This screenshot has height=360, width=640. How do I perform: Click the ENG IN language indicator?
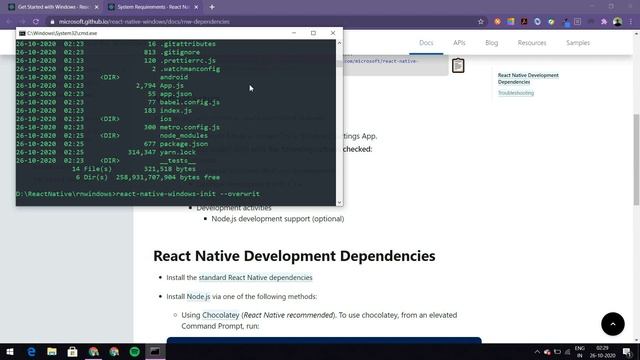click(580, 352)
